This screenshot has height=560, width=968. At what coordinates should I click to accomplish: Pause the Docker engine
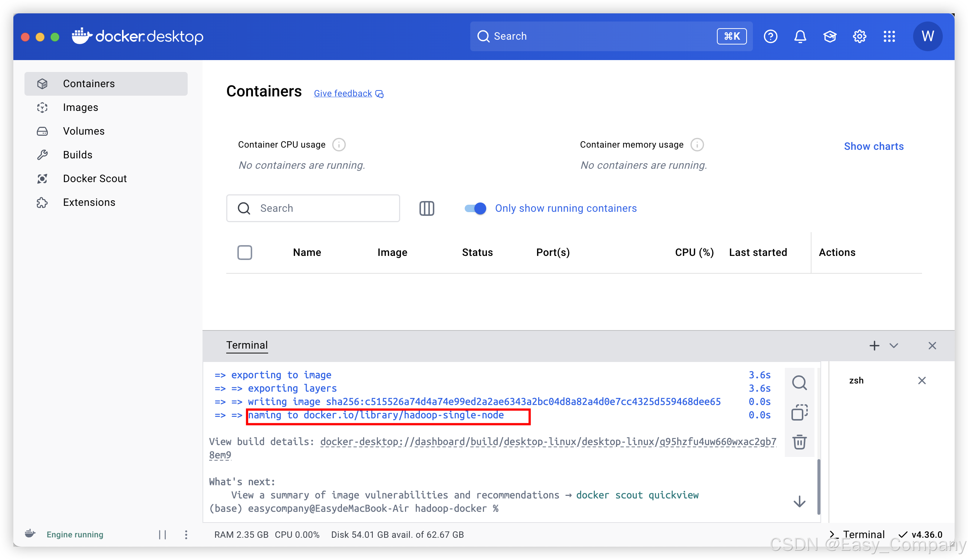click(x=162, y=535)
